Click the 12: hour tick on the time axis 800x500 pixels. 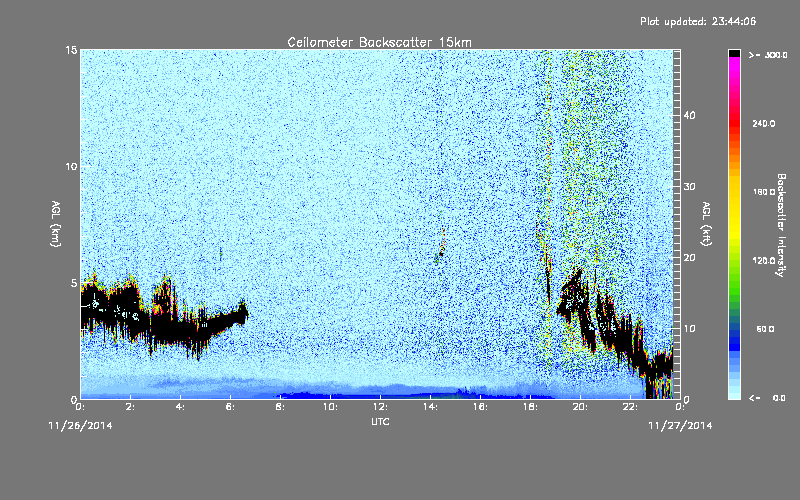pyautogui.click(x=380, y=407)
